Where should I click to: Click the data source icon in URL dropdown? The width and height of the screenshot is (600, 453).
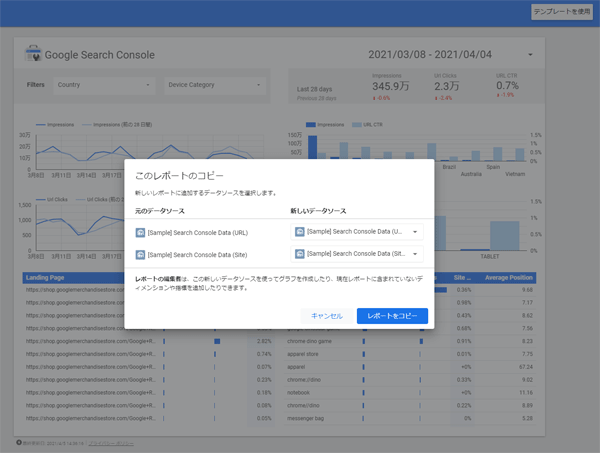300,231
